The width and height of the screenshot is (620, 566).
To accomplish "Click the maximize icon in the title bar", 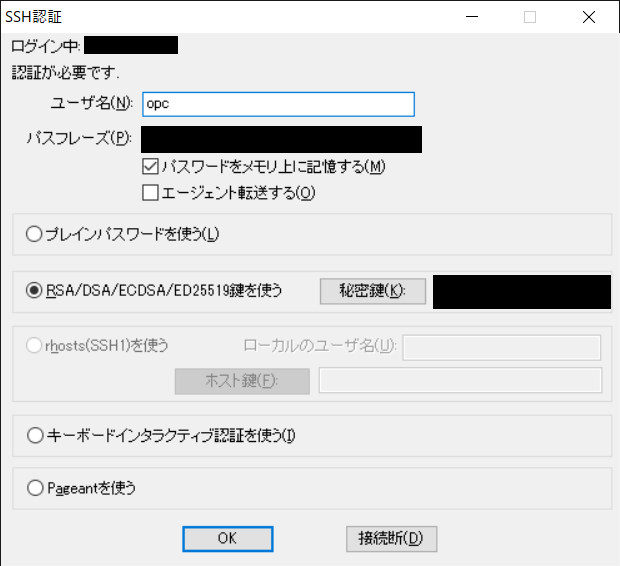I will [x=530, y=16].
